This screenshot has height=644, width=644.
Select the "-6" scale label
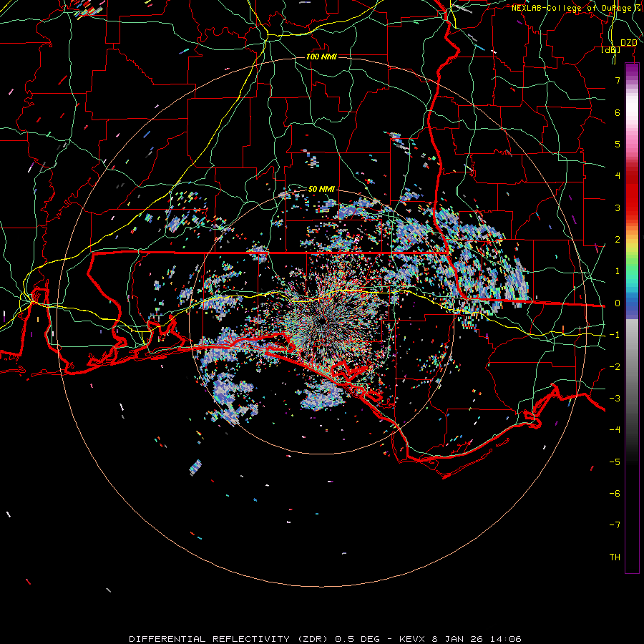615,494
